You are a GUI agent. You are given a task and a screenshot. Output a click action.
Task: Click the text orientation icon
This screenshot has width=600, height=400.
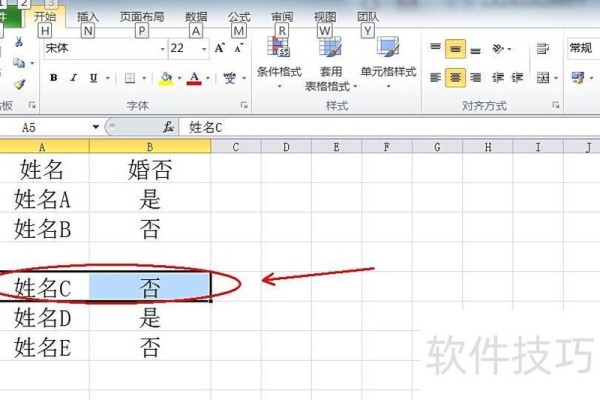(499, 49)
